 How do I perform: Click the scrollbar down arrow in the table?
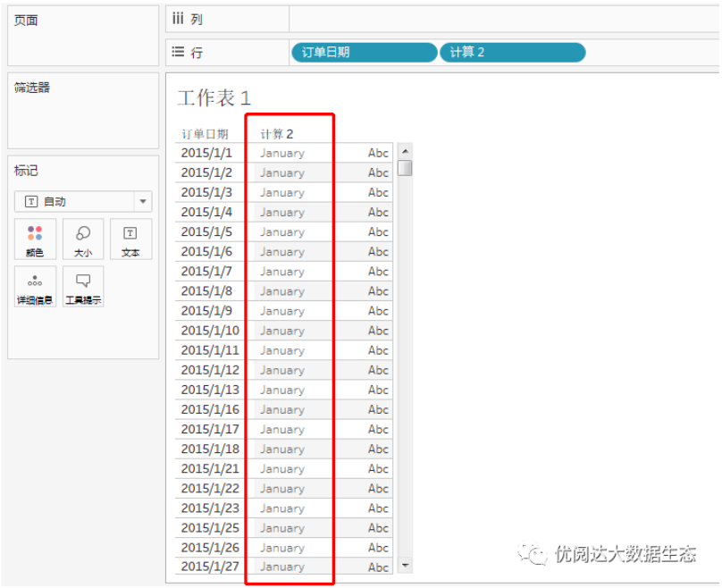[405, 566]
